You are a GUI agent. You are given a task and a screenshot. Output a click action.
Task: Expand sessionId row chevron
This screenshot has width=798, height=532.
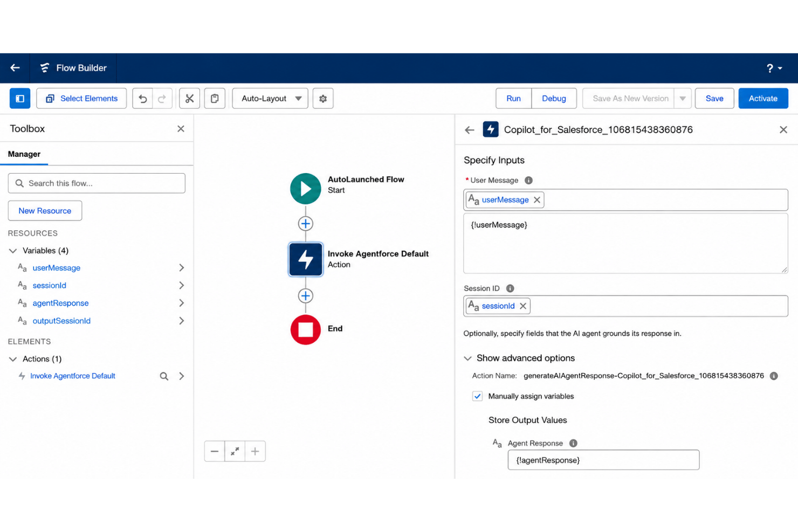[182, 286]
